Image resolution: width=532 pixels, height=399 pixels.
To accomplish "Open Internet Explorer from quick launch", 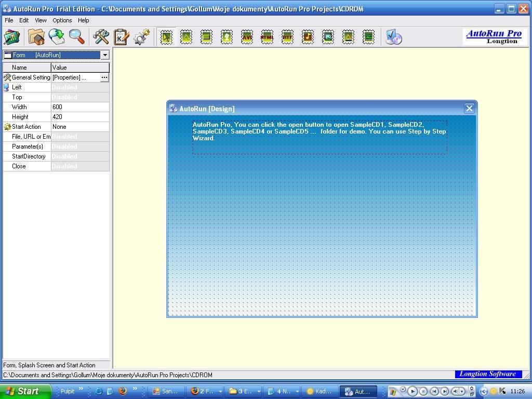I will tap(98, 391).
